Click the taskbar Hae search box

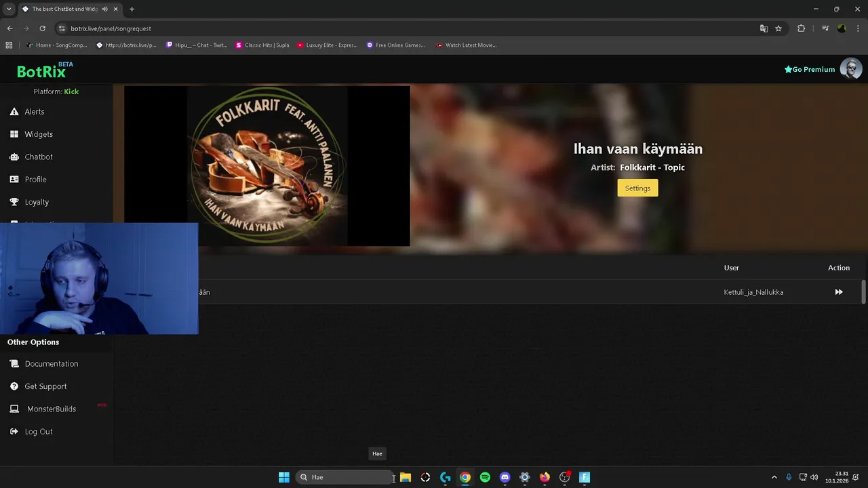pyautogui.click(x=344, y=477)
